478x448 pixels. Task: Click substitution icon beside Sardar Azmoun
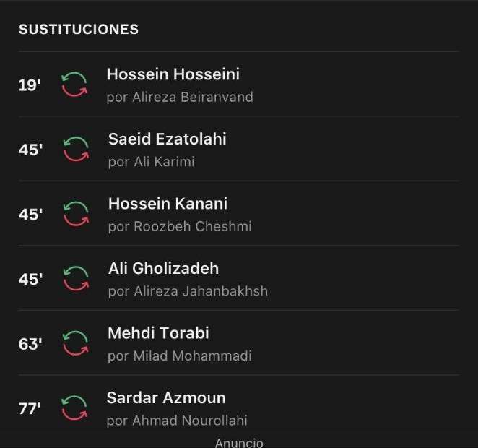tap(74, 408)
